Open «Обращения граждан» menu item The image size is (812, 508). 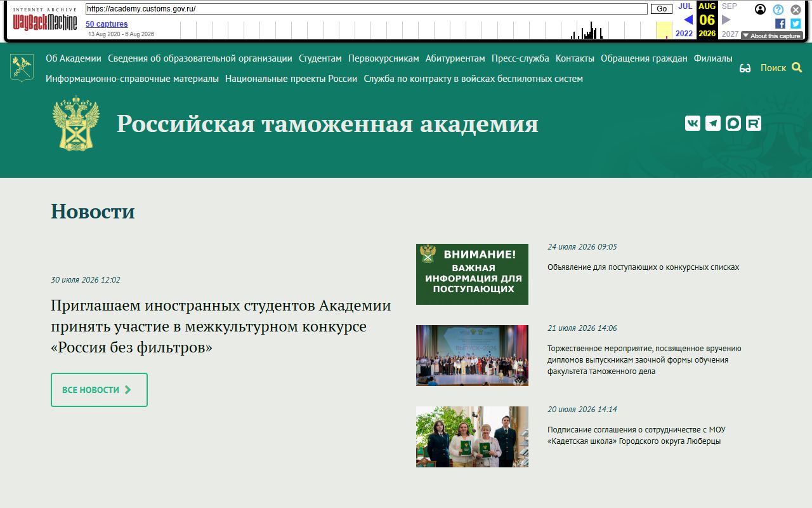coord(644,58)
